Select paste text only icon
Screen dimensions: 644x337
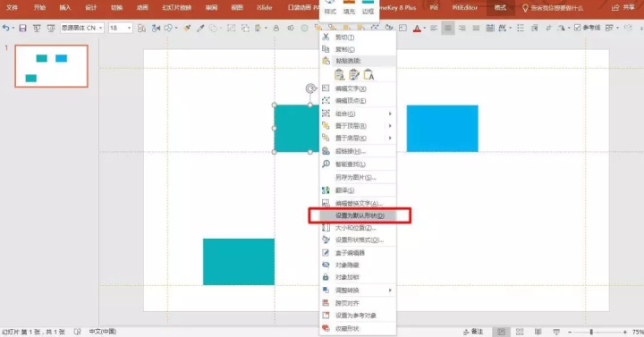[369, 75]
